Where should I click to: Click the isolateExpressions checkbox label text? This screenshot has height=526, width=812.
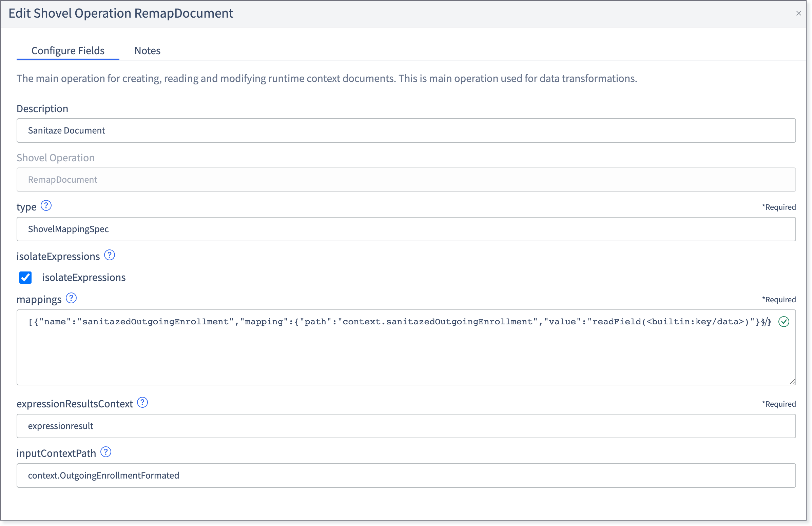pos(84,278)
